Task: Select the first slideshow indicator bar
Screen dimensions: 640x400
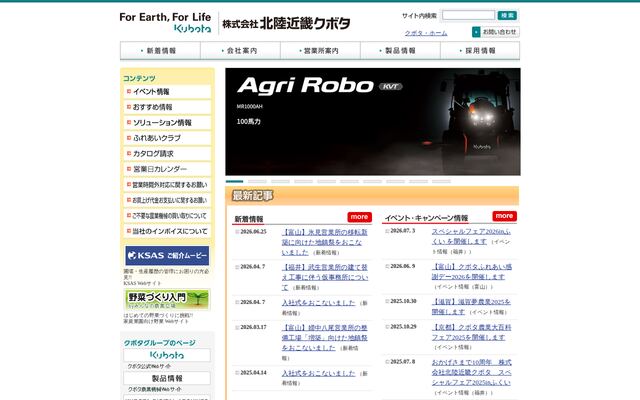Action: pyautogui.click(x=234, y=181)
